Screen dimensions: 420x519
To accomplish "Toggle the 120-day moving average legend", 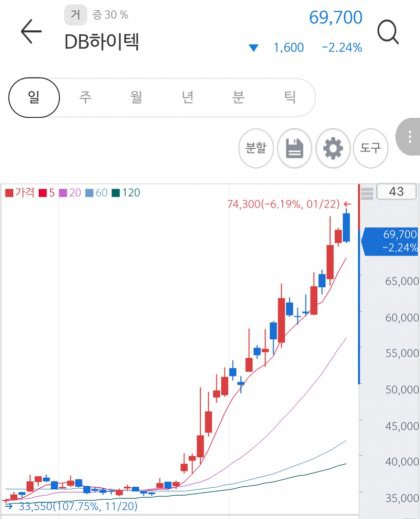I will coord(126,193).
